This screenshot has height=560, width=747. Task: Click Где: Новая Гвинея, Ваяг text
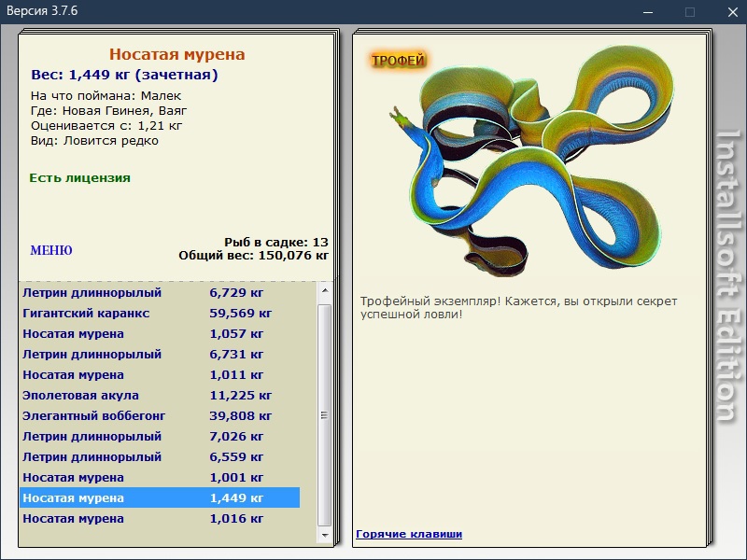pyautogui.click(x=108, y=111)
